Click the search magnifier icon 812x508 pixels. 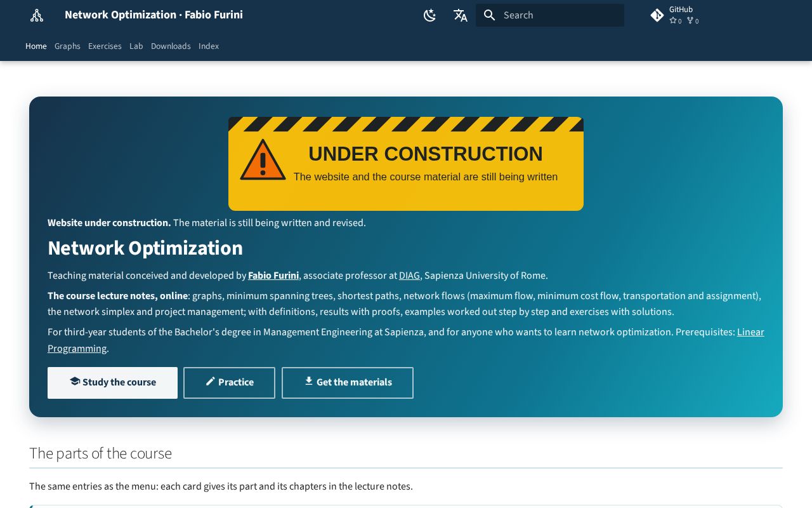tap(489, 15)
